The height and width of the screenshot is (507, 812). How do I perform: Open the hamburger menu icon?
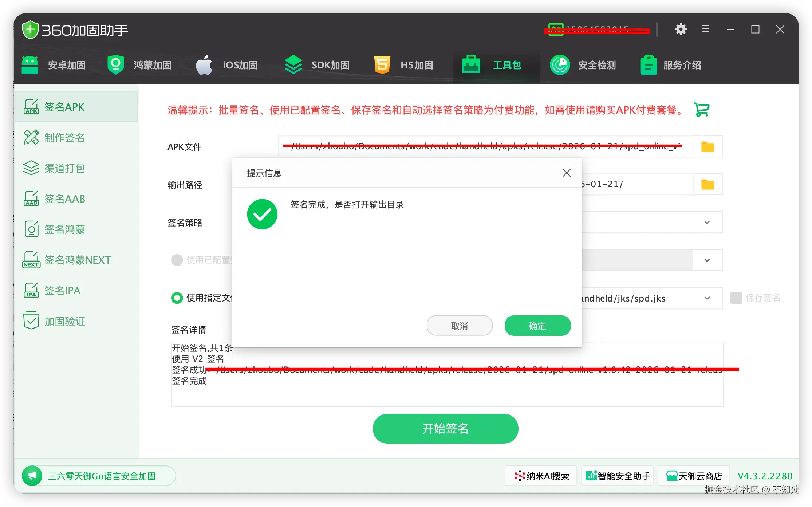705,30
